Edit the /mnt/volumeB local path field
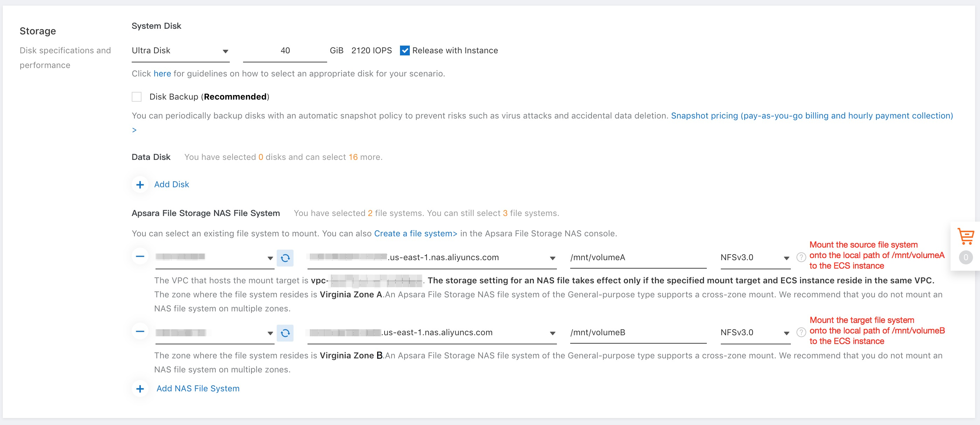The height and width of the screenshot is (425, 980). (638, 333)
